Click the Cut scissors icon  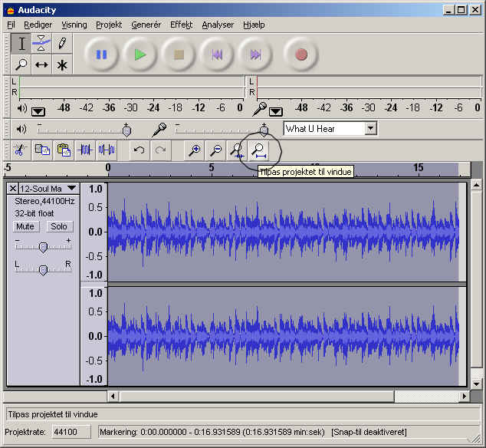[21, 150]
